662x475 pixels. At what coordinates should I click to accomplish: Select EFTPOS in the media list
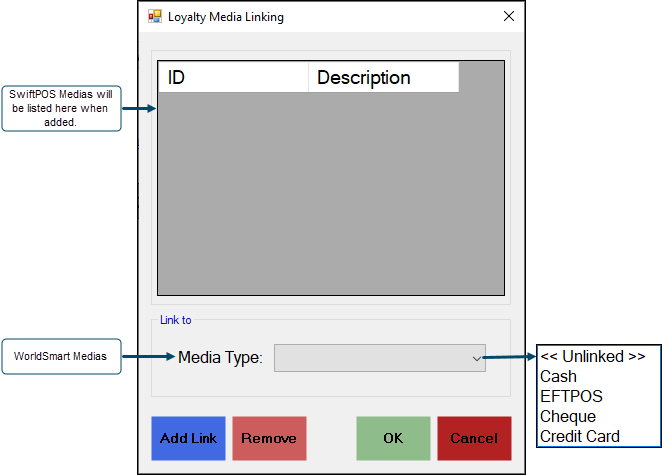pyautogui.click(x=571, y=396)
